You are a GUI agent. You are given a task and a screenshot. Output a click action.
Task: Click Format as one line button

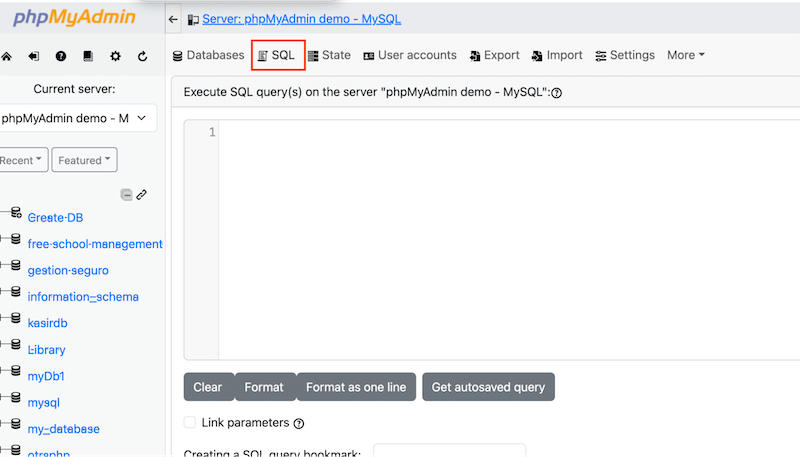(x=356, y=387)
